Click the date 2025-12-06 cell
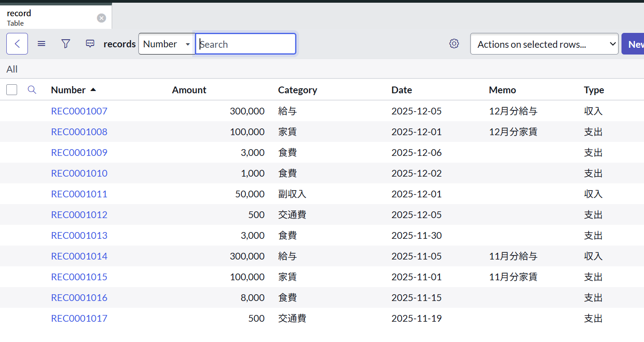This screenshot has height=342, width=644. pos(417,152)
